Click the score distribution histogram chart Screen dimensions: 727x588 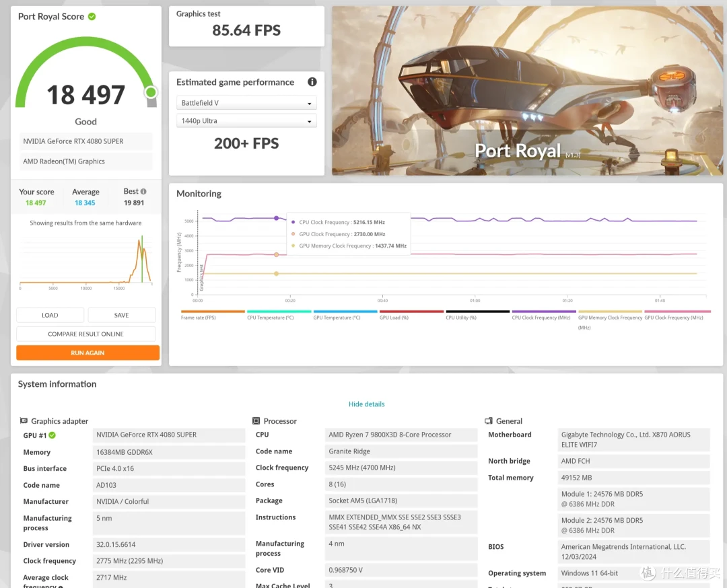[x=85, y=262]
